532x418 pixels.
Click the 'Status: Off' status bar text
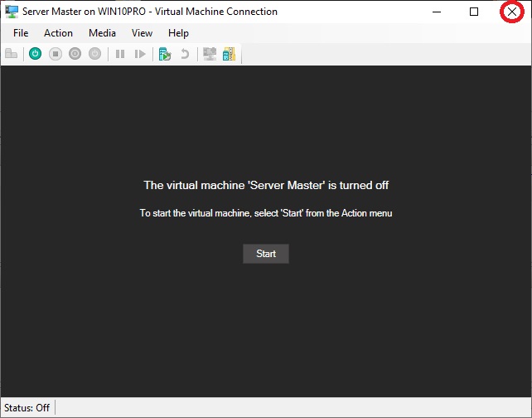click(x=27, y=407)
